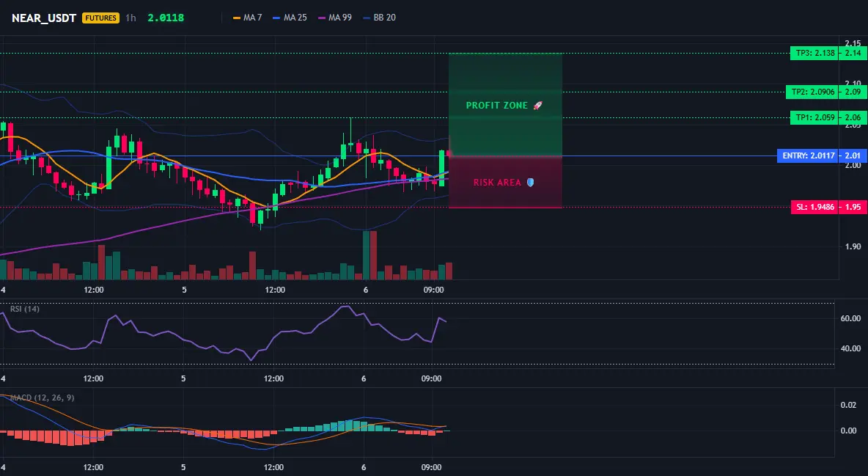
Task: Click the RISK AREA text
Action: pos(497,183)
